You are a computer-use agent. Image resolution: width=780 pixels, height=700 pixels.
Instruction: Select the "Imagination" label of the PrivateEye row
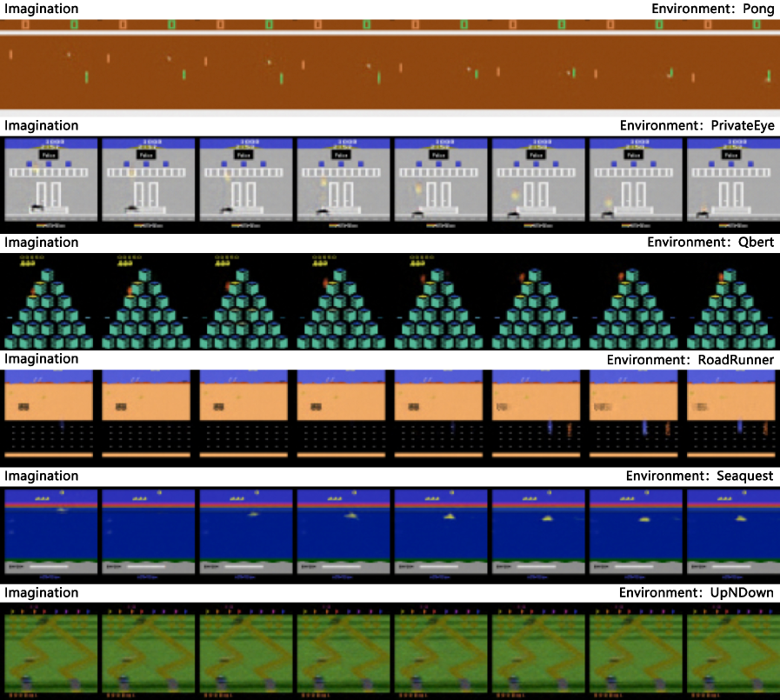[x=41, y=125]
